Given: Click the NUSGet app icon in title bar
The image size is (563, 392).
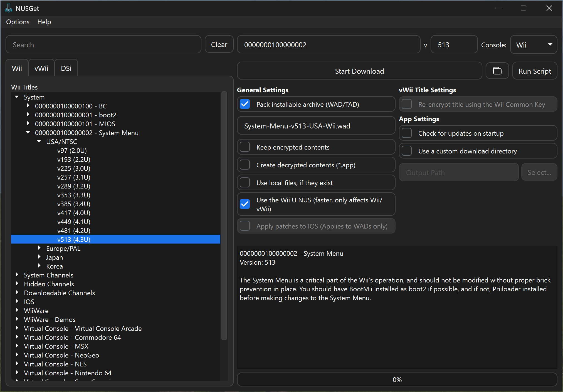Looking at the screenshot, I should (9, 8).
